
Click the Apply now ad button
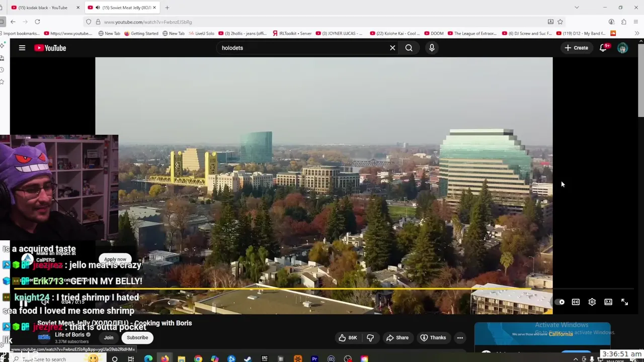pos(115,259)
